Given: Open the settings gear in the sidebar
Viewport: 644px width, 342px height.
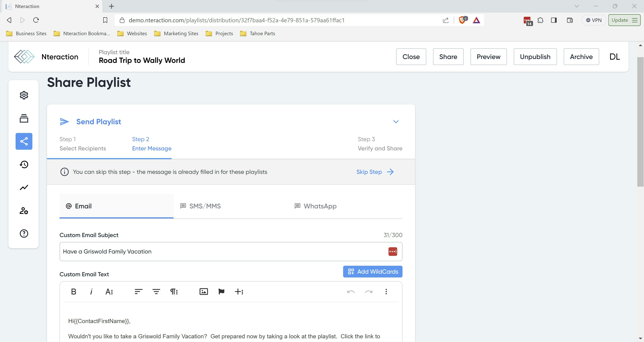Looking at the screenshot, I should pyautogui.click(x=24, y=95).
